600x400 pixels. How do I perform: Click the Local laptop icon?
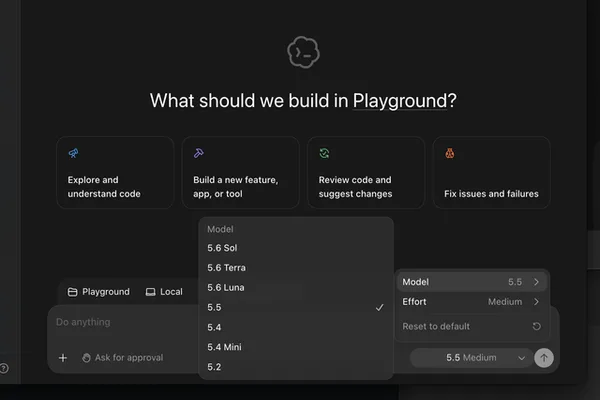150,292
